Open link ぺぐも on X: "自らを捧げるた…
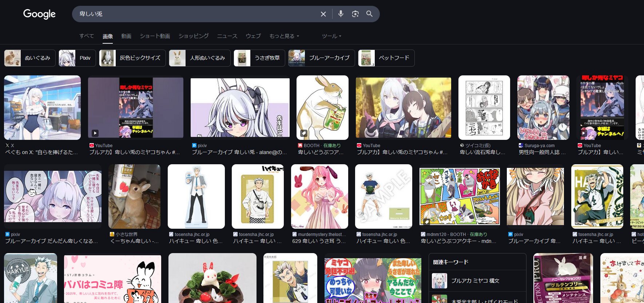Screen dimensions: 644x303 pos(41,152)
